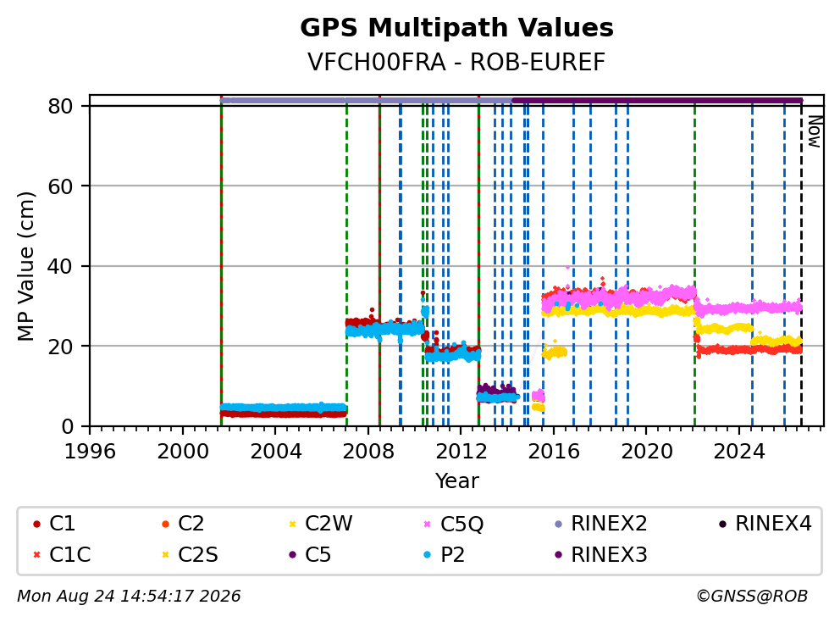Select the C5Q legend entry

pyautogui.click(x=453, y=524)
